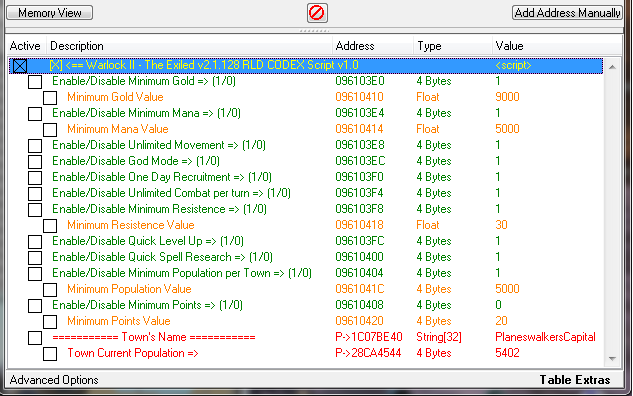The width and height of the screenshot is (633, 396).
Task: Click <script> value cell
Action: pyautogui.click(x=513, y=65)
